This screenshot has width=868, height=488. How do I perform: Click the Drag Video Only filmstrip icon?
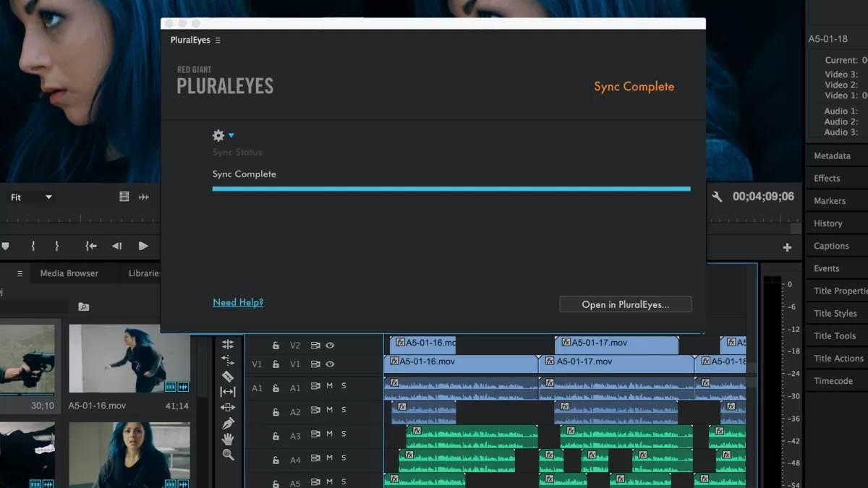pos(124,197)
